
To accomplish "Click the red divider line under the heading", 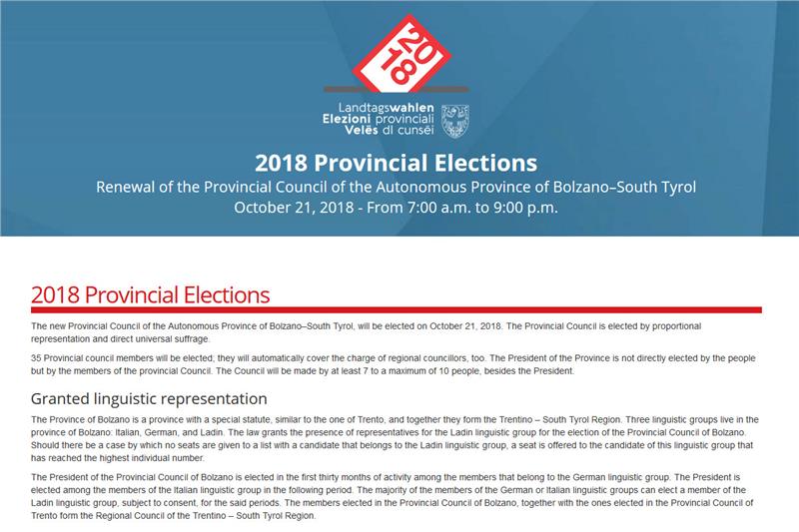I will coord(396,310).
